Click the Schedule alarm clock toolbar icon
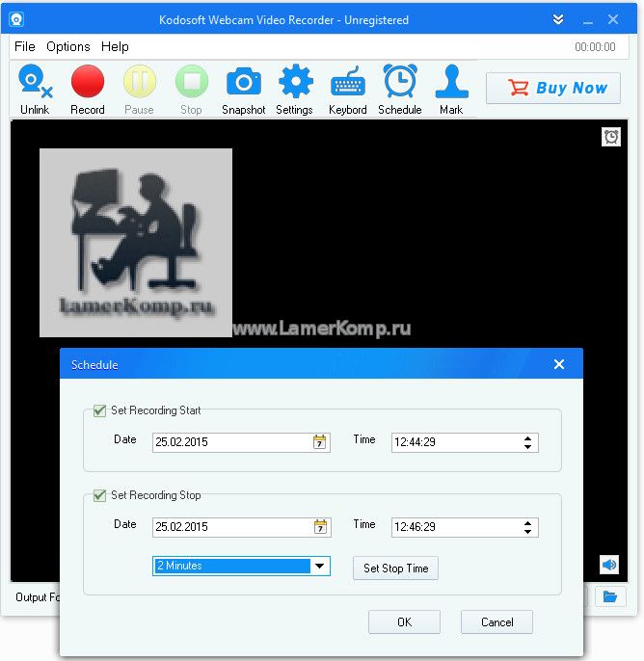Screen dimensions: 644x661 pyautogui.click(x=399, y=85)
